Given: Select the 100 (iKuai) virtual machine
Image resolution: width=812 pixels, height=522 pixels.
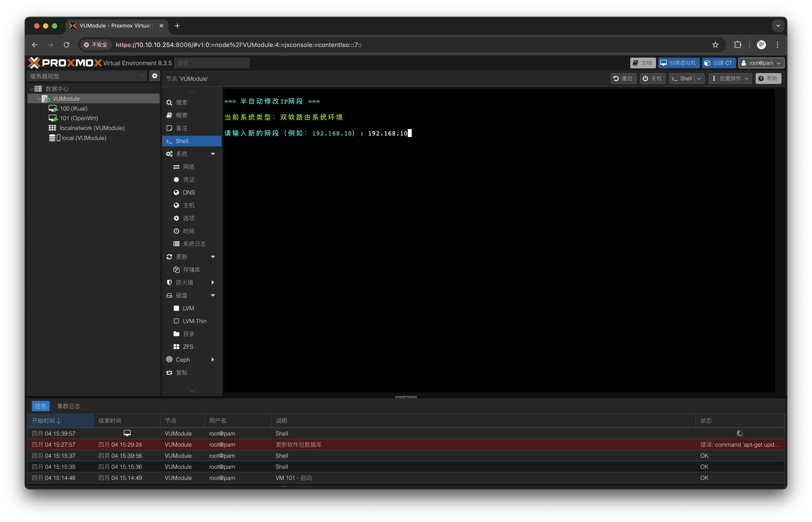Looking at the screenshot, I should point(74,108).
